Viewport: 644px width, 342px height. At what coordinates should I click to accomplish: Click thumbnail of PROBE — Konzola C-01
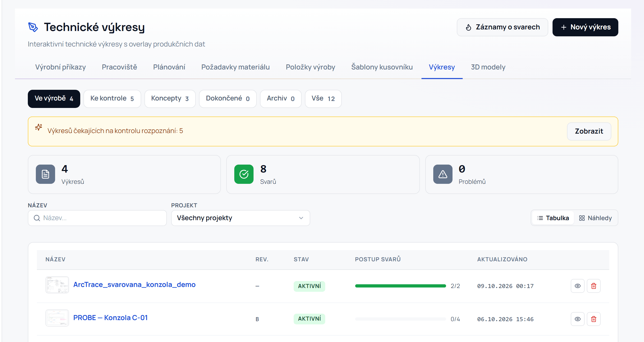(x=57, y=318)
